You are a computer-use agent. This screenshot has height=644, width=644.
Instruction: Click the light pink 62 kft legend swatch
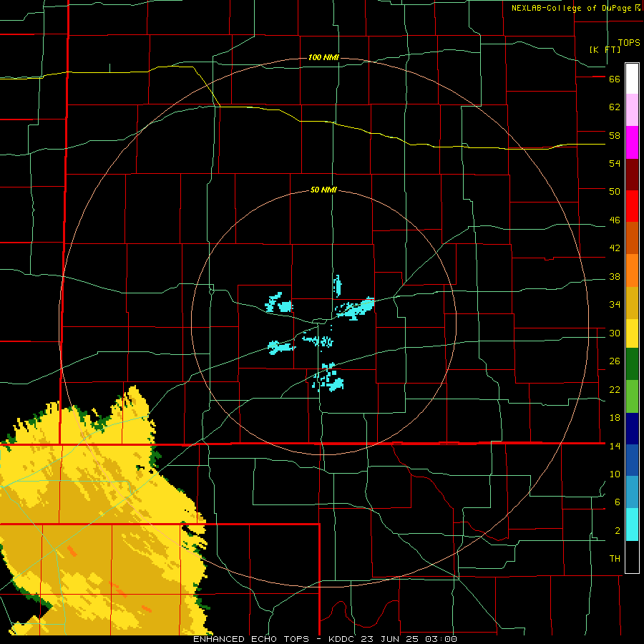(x=632, y=109)
